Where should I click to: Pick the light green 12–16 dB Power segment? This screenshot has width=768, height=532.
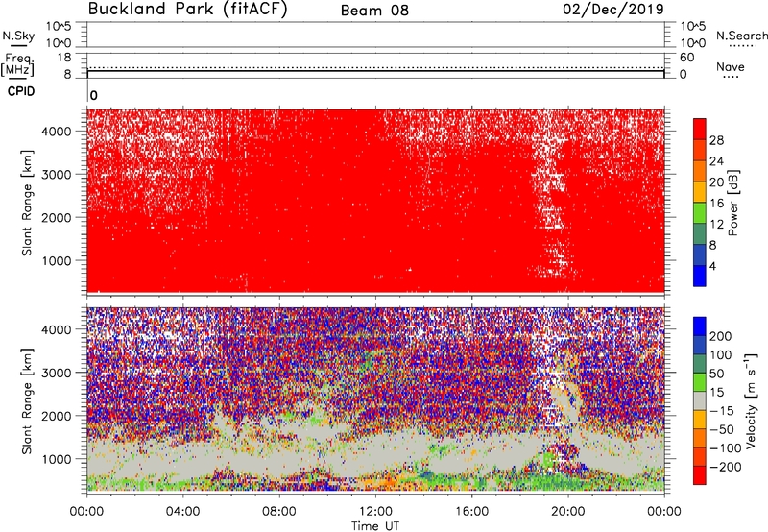click(700, 212)
